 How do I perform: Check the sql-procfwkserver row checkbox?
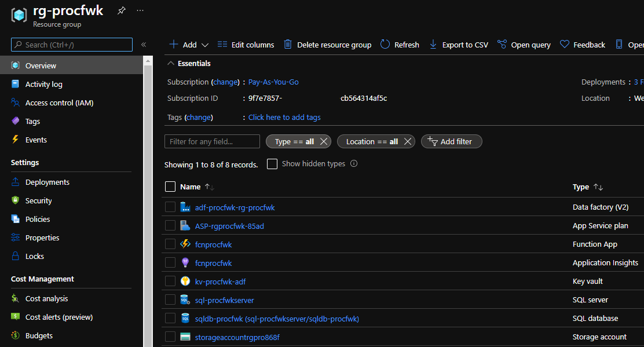170,299
